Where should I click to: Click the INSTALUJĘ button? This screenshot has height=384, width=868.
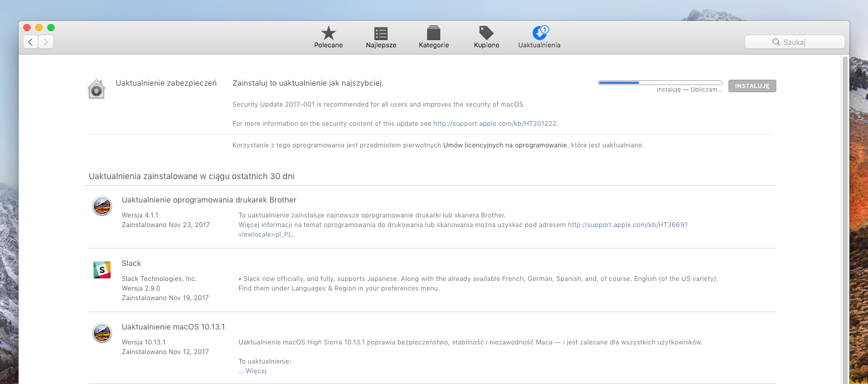pos(752,86)
